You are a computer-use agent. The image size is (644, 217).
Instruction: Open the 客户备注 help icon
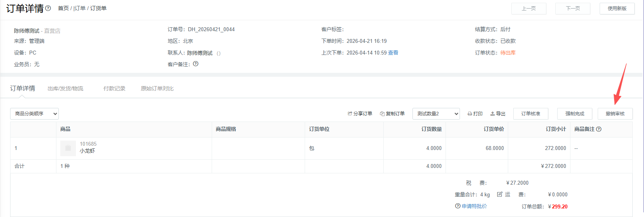(196, 64)
